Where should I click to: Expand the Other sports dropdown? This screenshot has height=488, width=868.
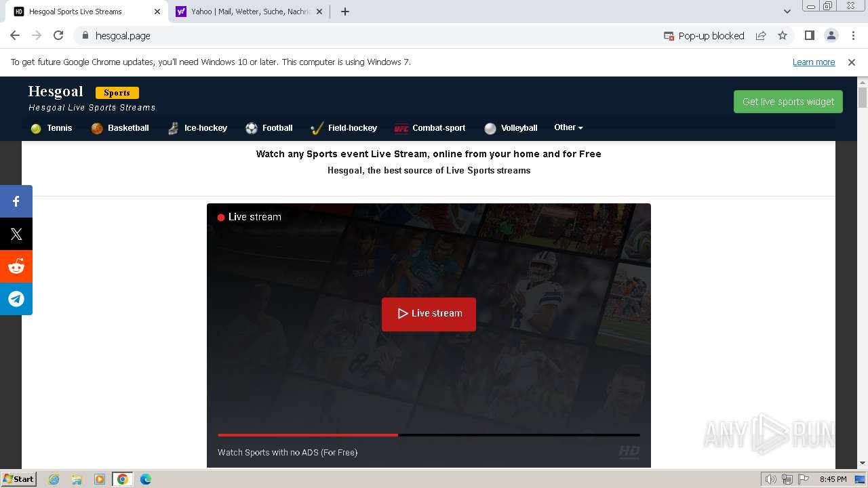pyautogui.click(x=568, y=127)
